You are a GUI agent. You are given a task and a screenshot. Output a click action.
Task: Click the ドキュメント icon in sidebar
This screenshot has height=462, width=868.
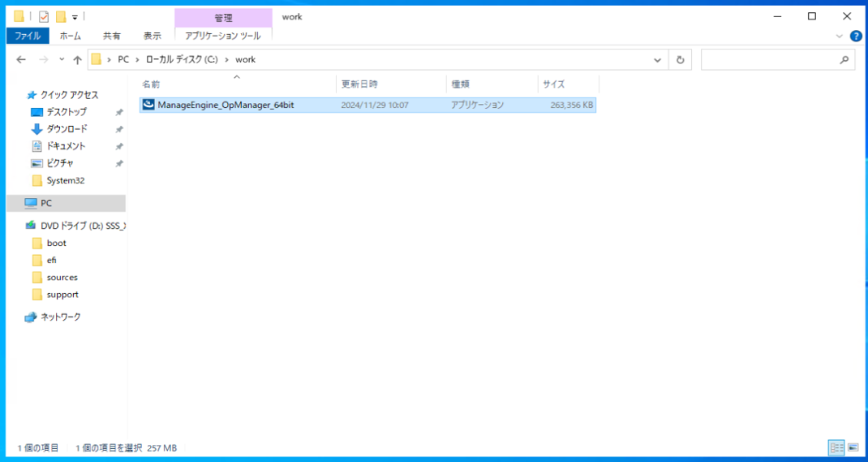pyautogui.click(x=37, y=146)
